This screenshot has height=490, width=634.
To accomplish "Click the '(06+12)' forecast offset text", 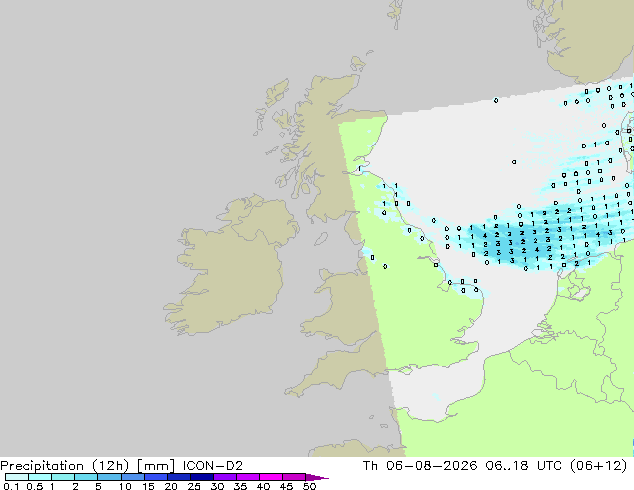I will (598, 466).
